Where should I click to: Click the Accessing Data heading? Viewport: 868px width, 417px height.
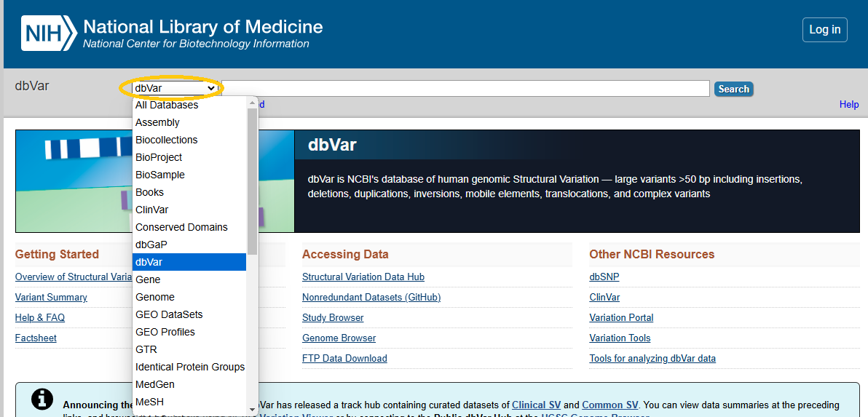[x=345, y=255]
